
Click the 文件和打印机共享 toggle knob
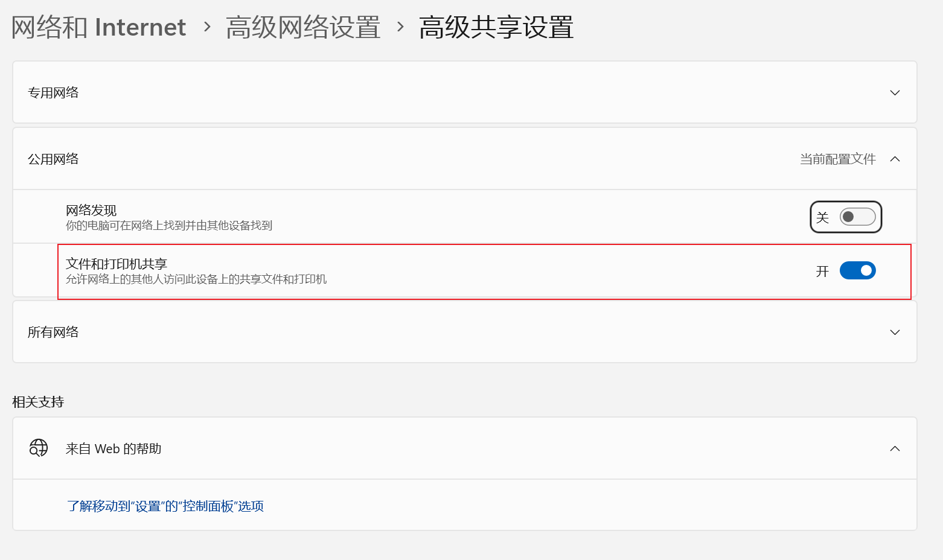click(x=865, y=270)
